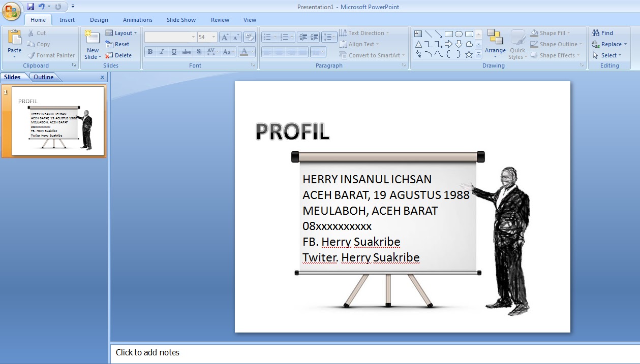Select the Isosceles Triangle shape
The image size is (640, 364).
418,44
